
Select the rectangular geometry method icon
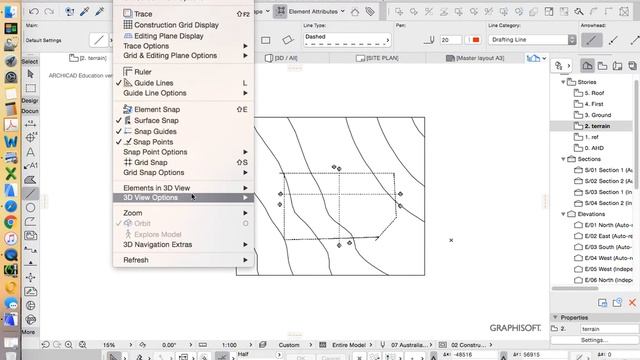click(266, 40)
